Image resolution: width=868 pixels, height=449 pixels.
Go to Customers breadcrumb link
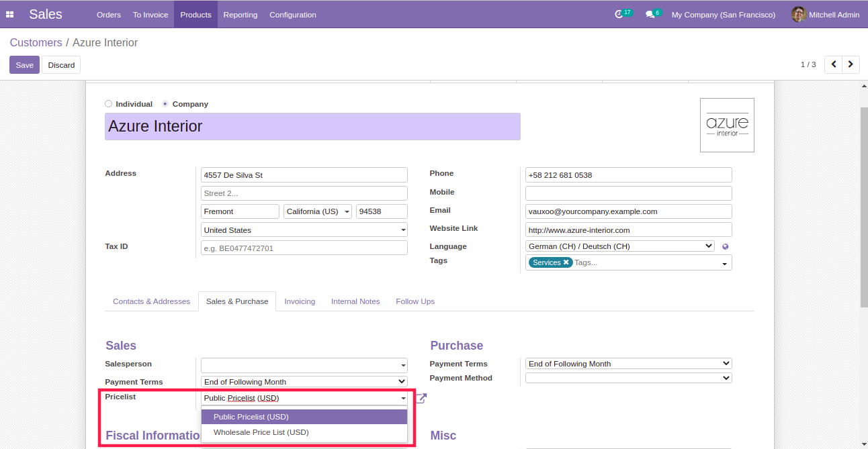pos(36,42)
